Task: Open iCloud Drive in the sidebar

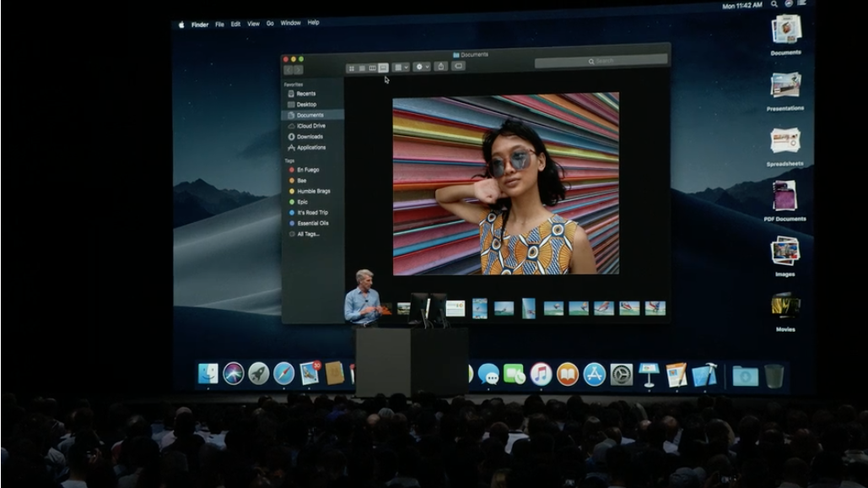Action: click(312, 126)
